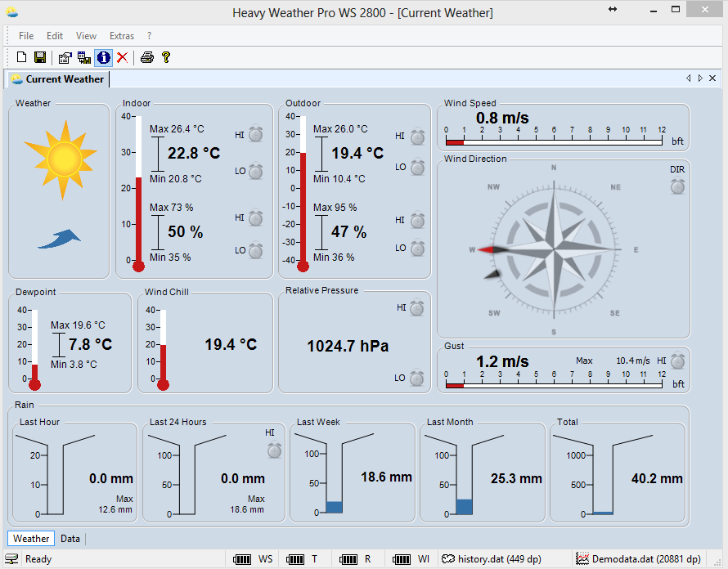The image size is (728, 569).
Task: Click the Ready status text
Action: (38, 559)
